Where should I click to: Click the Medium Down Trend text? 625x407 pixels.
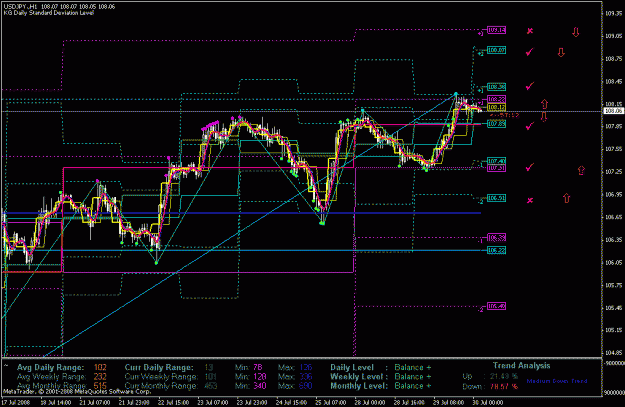pyautogui.click(x=557, y=381)
